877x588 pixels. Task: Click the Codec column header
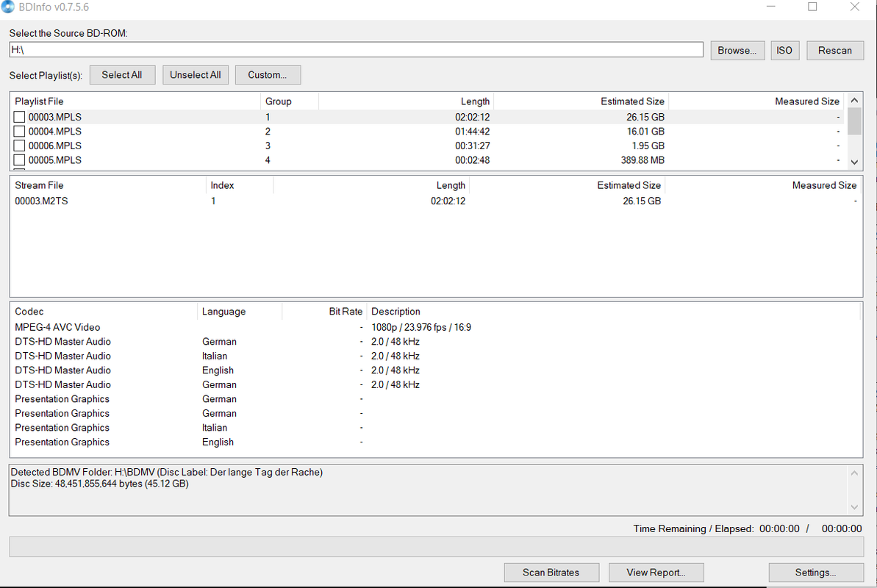coord(104,312)
